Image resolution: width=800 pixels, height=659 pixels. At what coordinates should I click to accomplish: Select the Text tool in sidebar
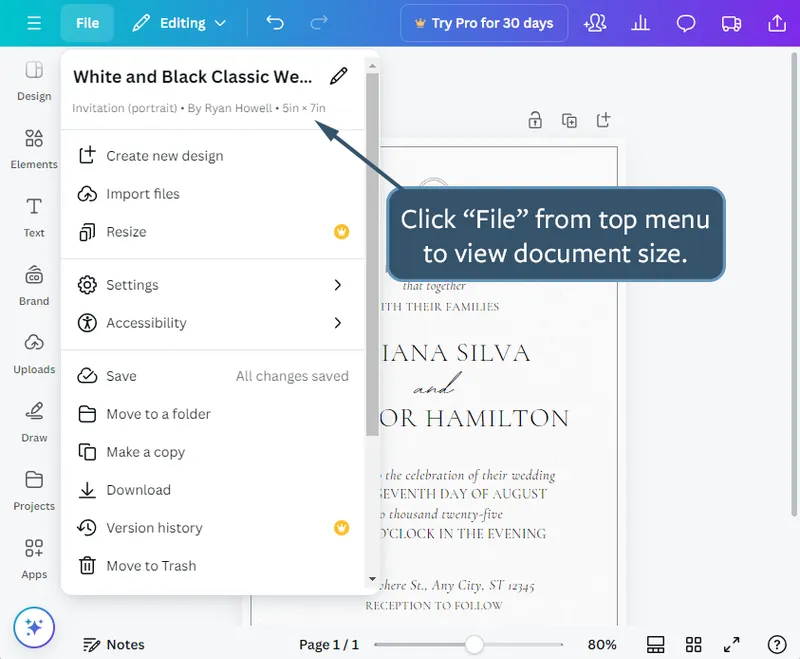pos(33,218)
